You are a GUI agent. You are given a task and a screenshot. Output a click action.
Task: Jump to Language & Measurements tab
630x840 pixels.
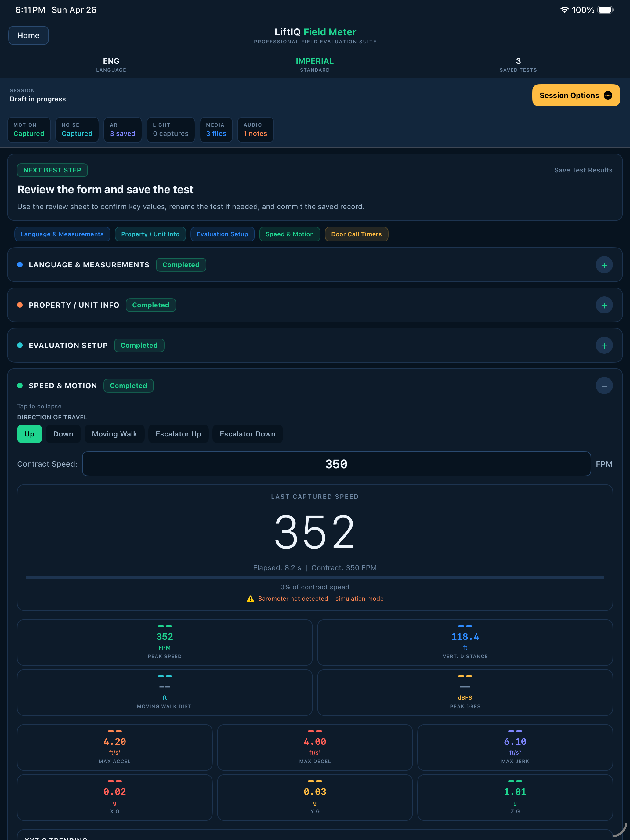[x=62, y=234]
